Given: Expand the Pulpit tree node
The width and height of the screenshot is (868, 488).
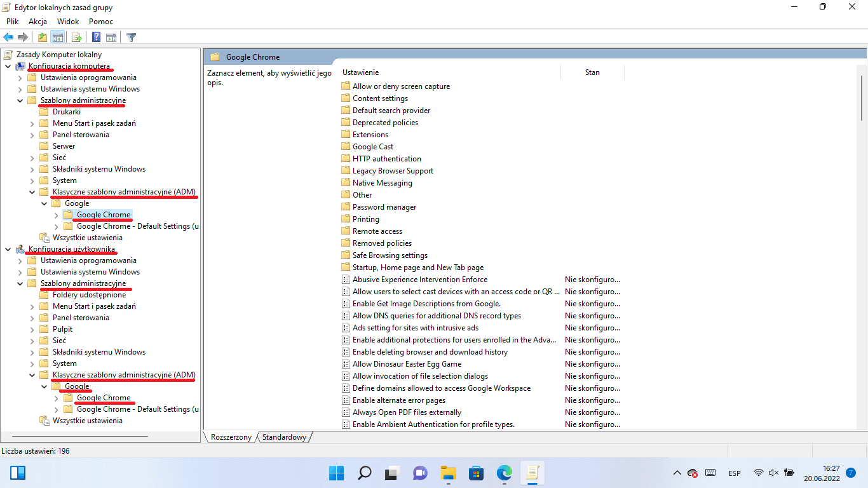Looking at the screenshot, I should (32, 329).
